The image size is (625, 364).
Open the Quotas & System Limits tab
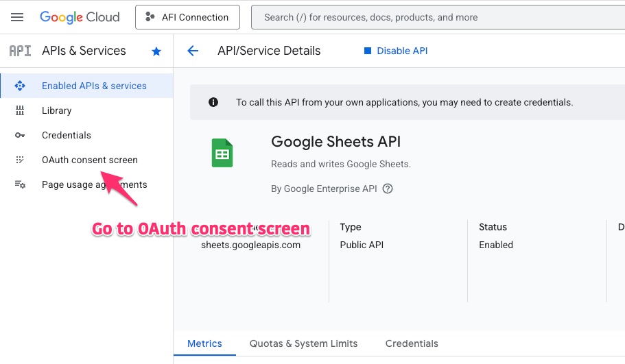pos(303,343)
